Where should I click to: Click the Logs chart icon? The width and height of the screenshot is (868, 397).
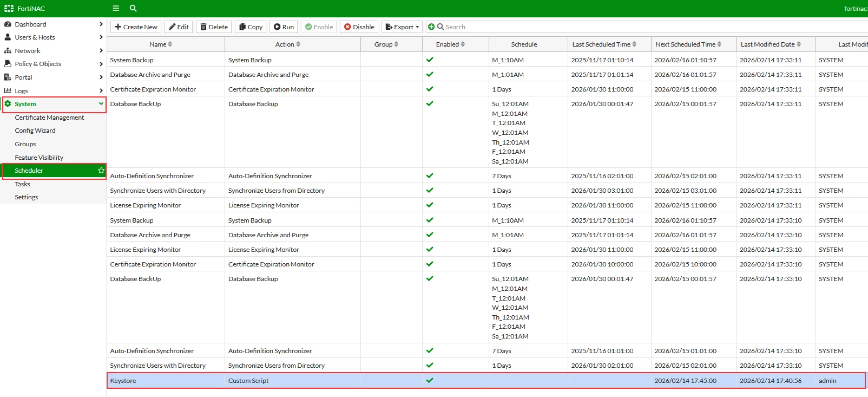click(x=8, y=91)
